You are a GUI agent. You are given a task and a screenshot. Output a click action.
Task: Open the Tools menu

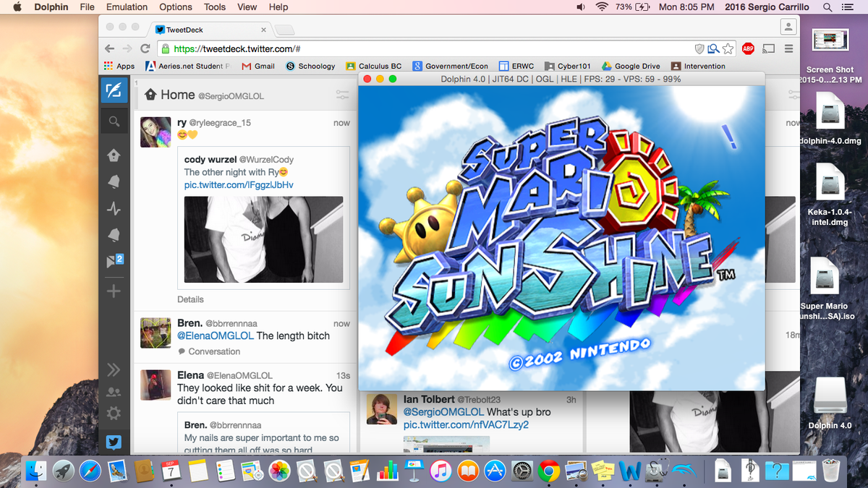[215, 7]
